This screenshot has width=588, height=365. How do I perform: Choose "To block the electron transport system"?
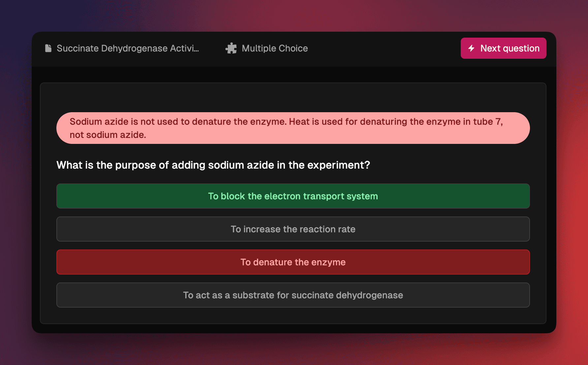(293, 196)
